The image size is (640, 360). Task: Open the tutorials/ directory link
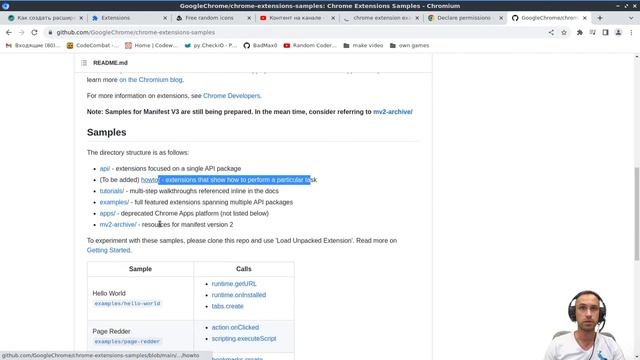(x=112, y=191)
